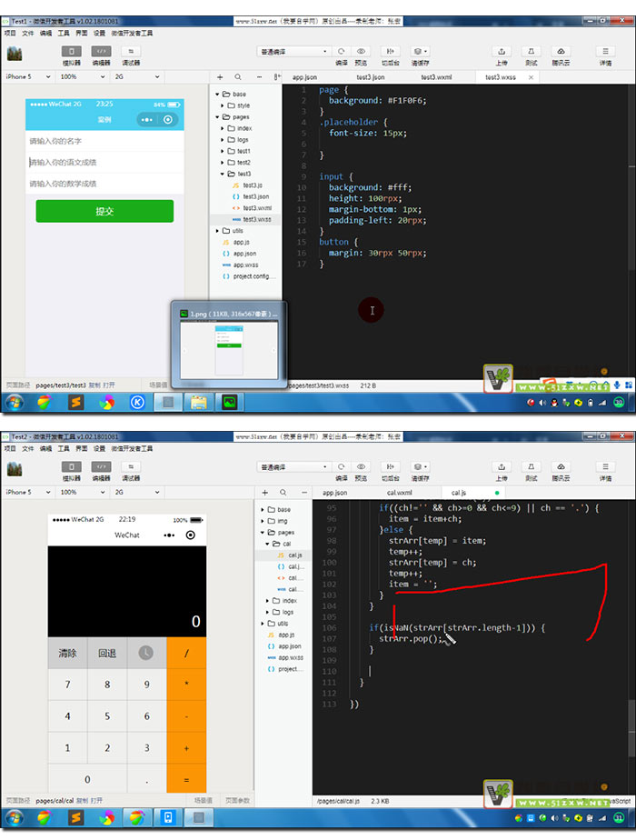Screen dimensions: 636x840
Task: Open the 2G network dropdown in Test1 window
Action: pos(137,77)
